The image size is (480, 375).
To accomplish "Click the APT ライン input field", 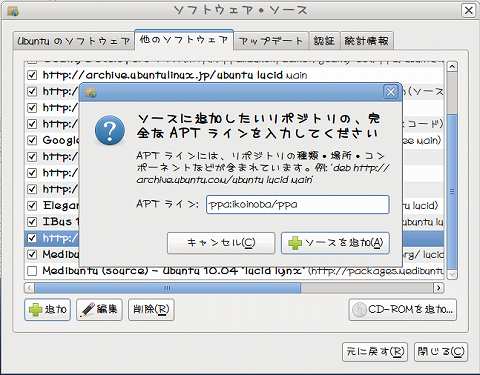I will pyautogui.click(x=298, y=204).
